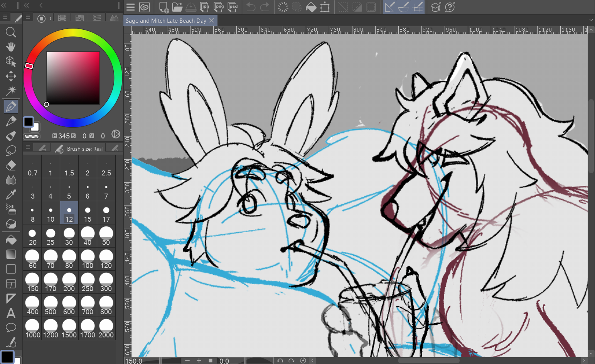
Task: Toggle Snap to Ruler in toolbar
Action: [389, 7]
